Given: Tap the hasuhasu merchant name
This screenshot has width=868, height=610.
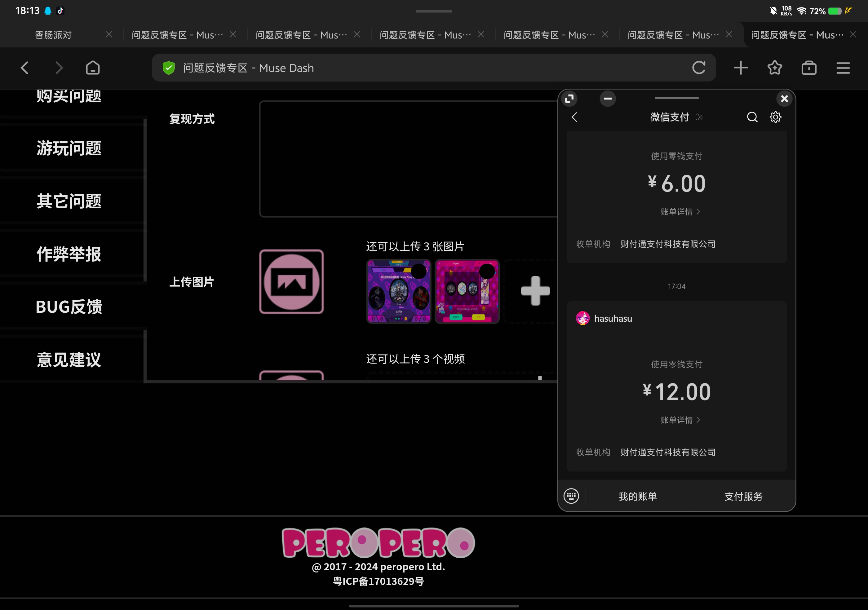Looking at the screenshot, I should 613,319.
